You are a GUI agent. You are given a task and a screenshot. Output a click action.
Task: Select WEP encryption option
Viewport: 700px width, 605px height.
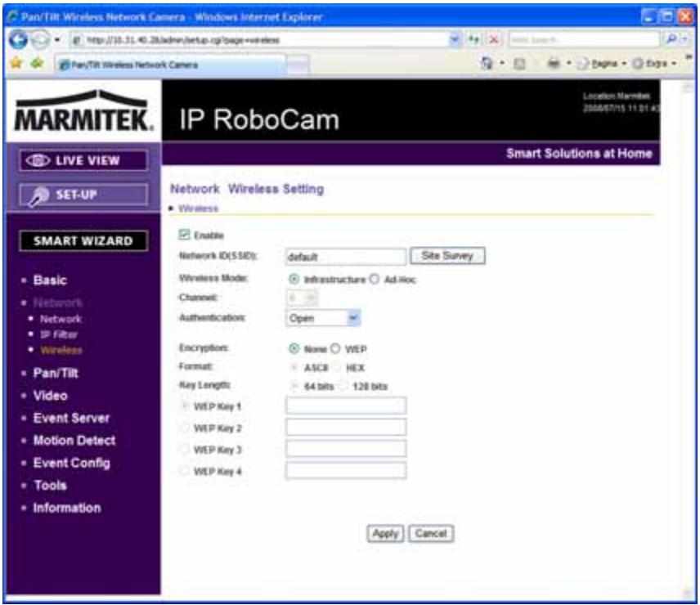point(335,348)
